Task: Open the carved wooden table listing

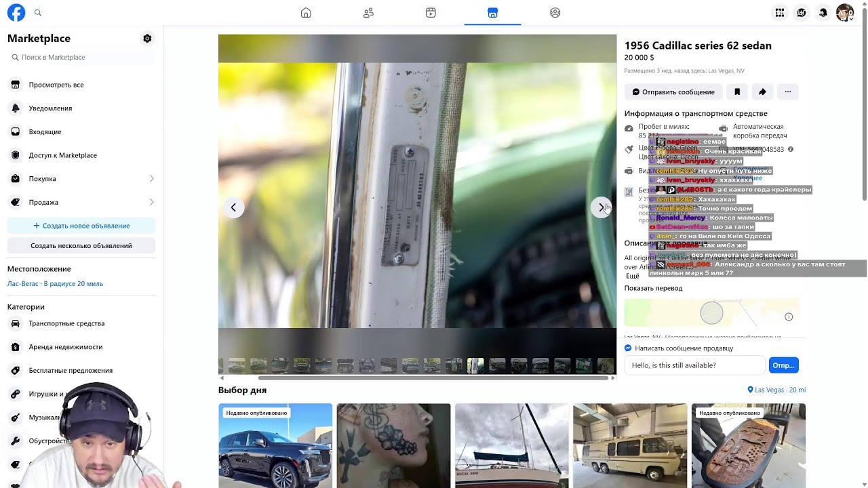Action: (x=749, y=445)
